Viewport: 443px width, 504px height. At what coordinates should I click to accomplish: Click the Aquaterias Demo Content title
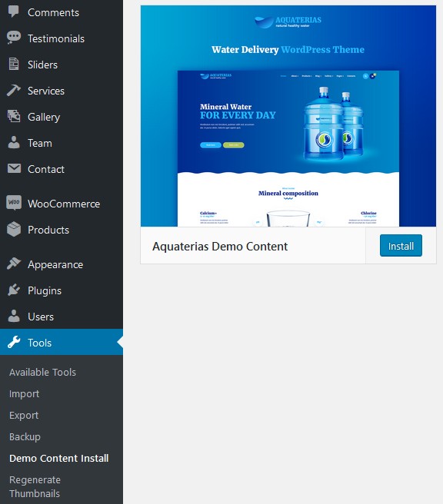pos(220,247)
